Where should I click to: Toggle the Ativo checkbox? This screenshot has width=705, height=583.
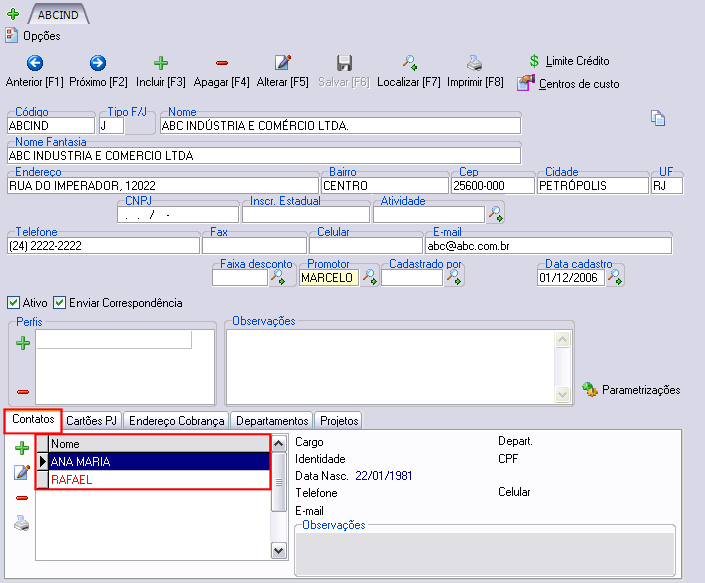(x=13, y=303)
